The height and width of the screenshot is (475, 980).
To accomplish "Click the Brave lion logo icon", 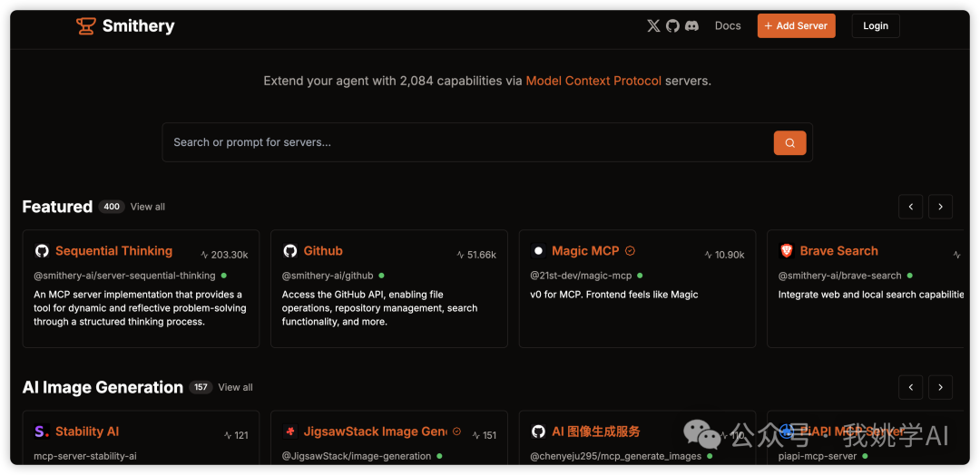I will point(786,251).
